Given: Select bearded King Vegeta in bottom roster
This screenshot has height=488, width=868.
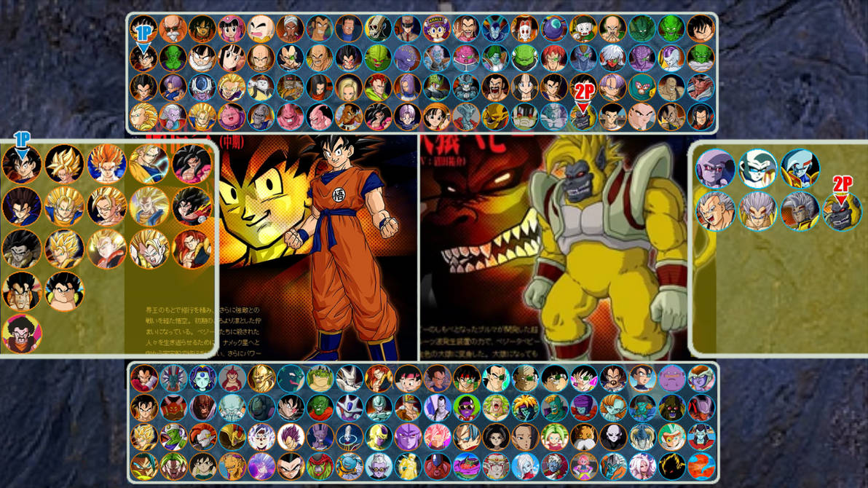Looking at the screenshot, I should pyautogui.click(x=613, y=378).
